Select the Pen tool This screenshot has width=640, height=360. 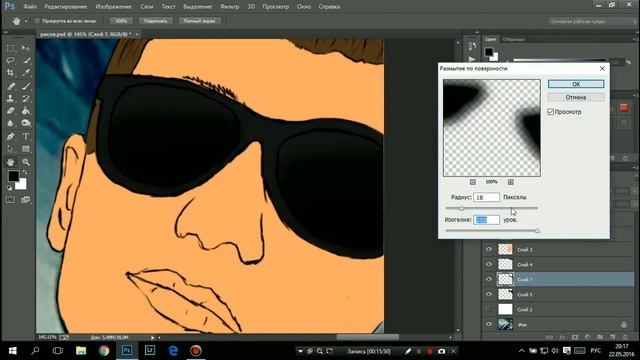11,136
